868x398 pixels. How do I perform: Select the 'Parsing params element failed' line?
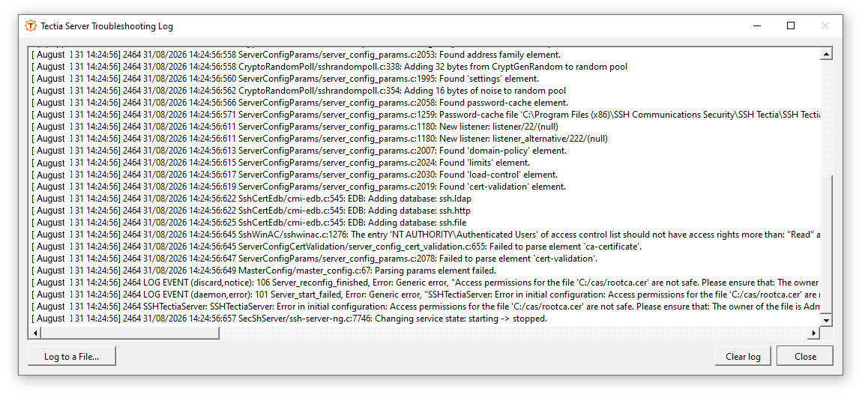[264, 271]
